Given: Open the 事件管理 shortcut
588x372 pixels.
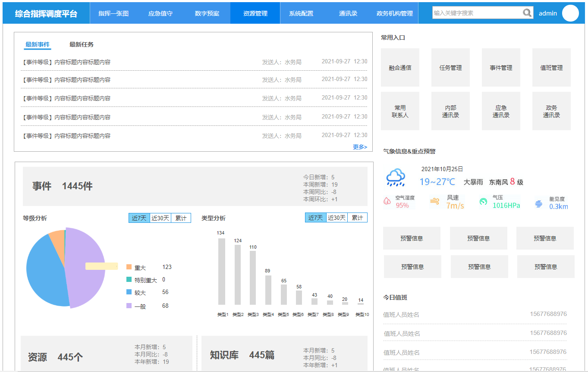Looking at the screenshot, I should [x=501, y=68].
